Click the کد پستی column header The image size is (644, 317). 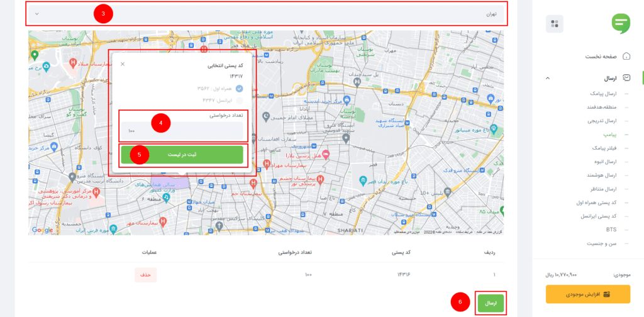point(402,252)
